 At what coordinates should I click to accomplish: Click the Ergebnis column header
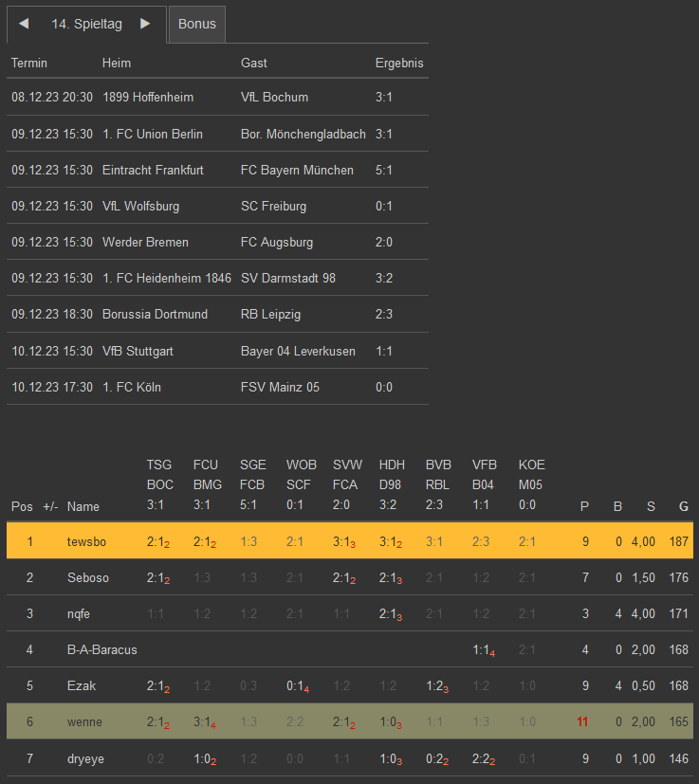pyautogui.click(x=399, y=63)
